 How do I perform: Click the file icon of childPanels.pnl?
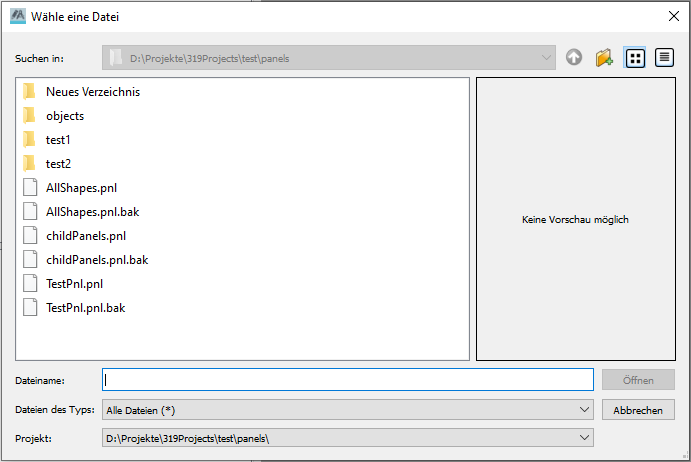point(30,235)
